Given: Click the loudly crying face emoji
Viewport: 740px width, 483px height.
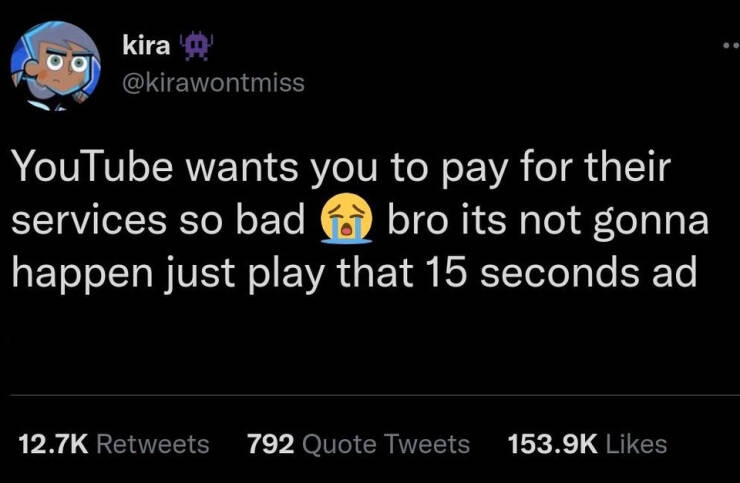Looking at the screenshot, I should (346, 218).
